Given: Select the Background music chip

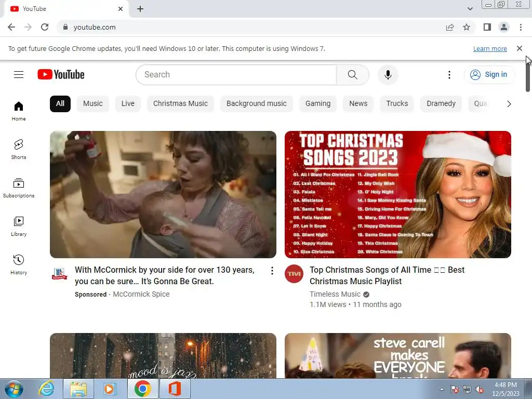Looking at the screenshot, I should (257, 103).
